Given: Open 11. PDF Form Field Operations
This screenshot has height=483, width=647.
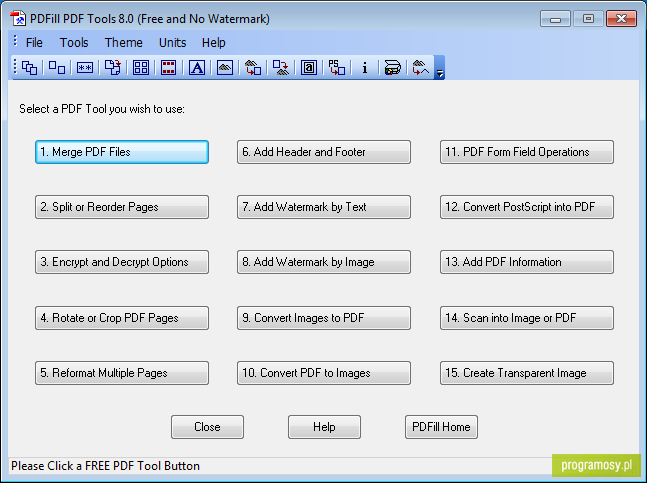Looking at the screenshot, I should pyautogui.click(x=527, y=152).
